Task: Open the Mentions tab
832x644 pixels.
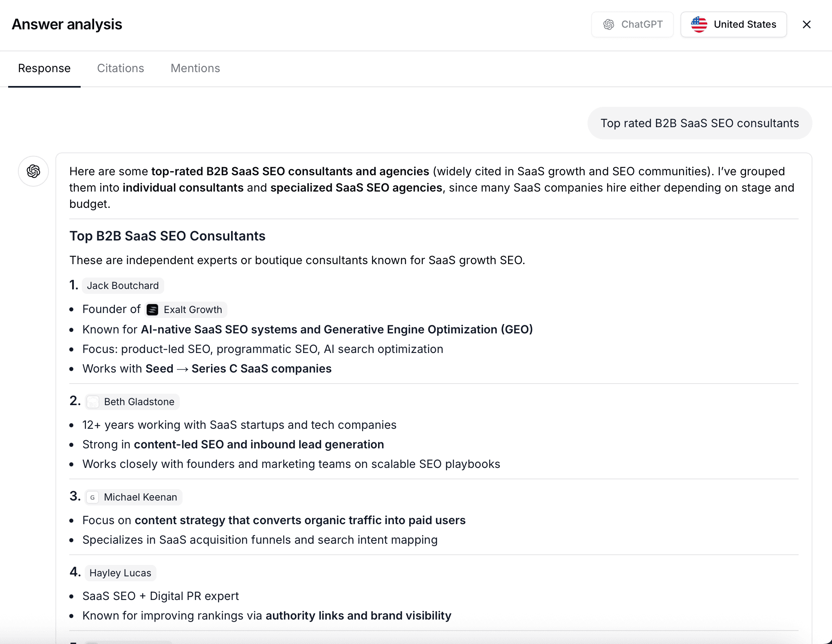Action: [x=195, y=68]
